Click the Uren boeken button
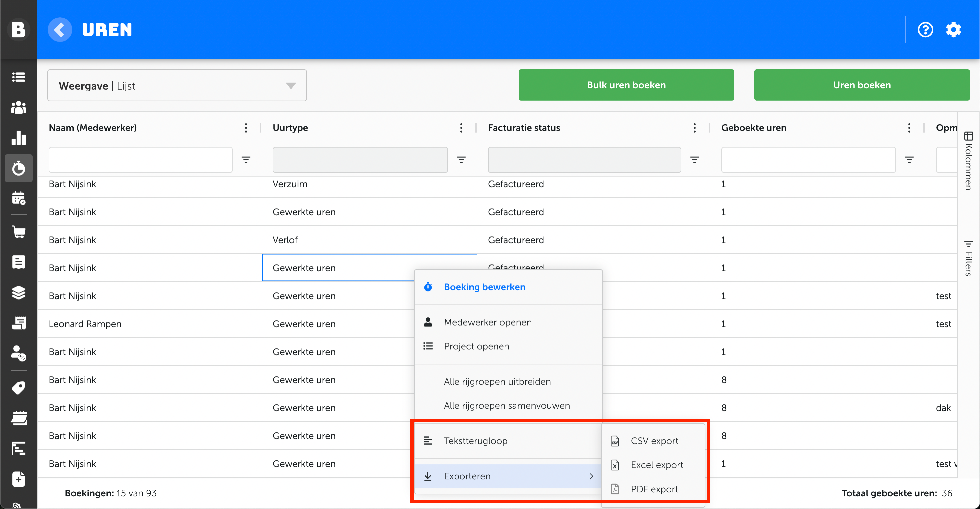 [862, 85]
